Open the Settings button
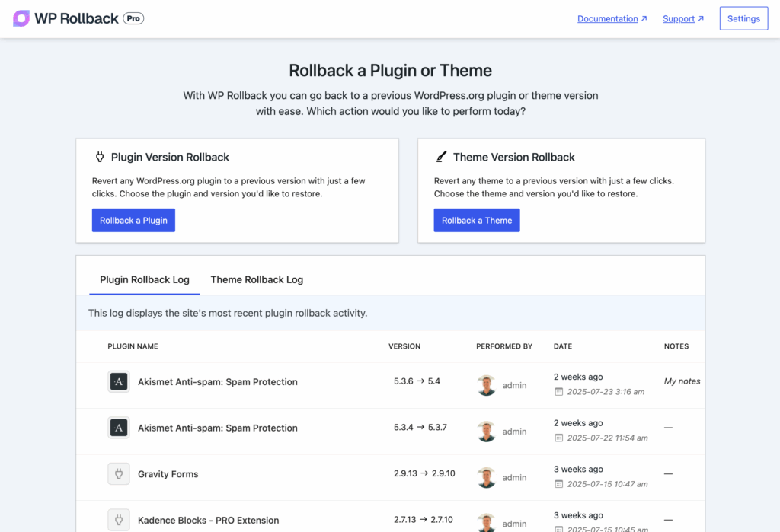Viewport: 780px width, 532px height. point(743,18)
